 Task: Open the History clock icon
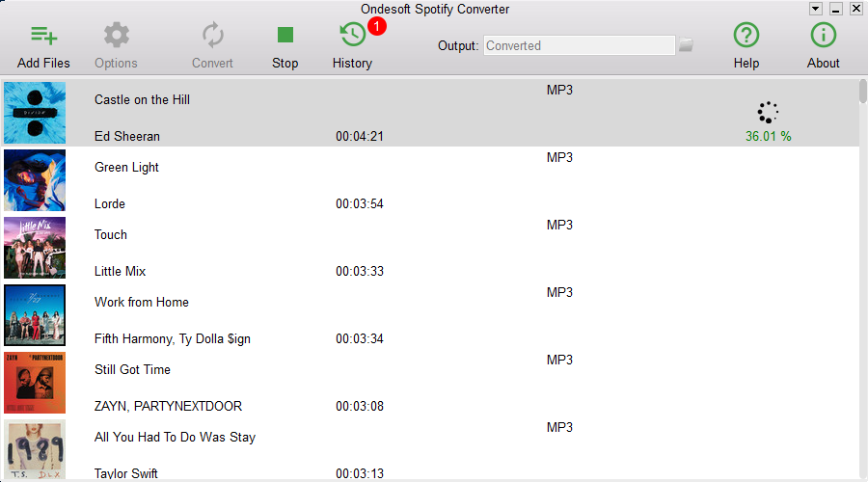tap(353, 35)
